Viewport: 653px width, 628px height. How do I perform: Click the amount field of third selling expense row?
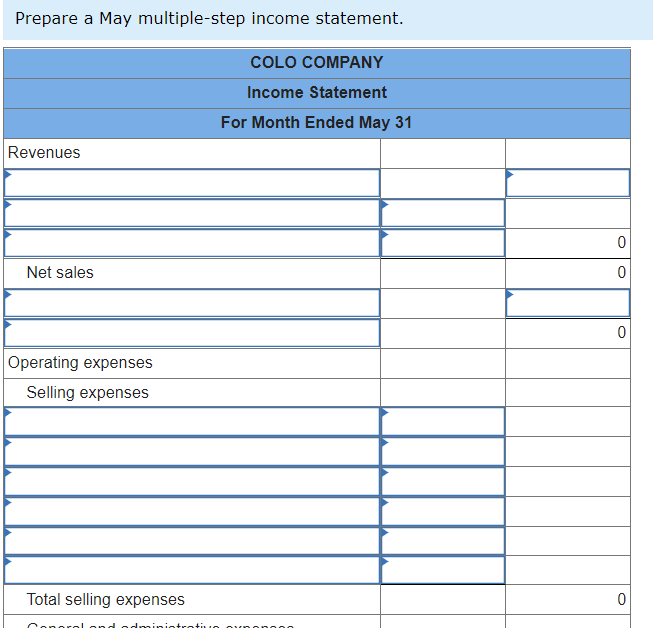[443, 481]
